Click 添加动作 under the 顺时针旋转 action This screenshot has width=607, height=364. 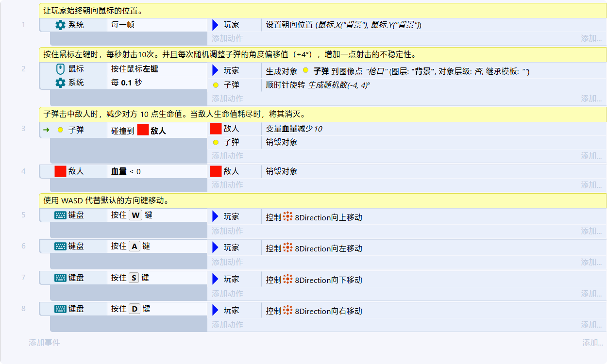click(x=227, y=99)
